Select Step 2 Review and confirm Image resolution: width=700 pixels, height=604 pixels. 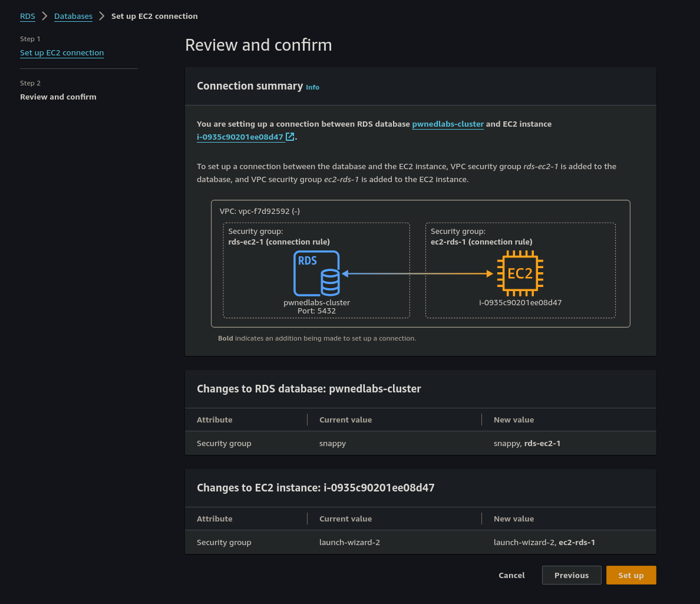tap(58, 97)
